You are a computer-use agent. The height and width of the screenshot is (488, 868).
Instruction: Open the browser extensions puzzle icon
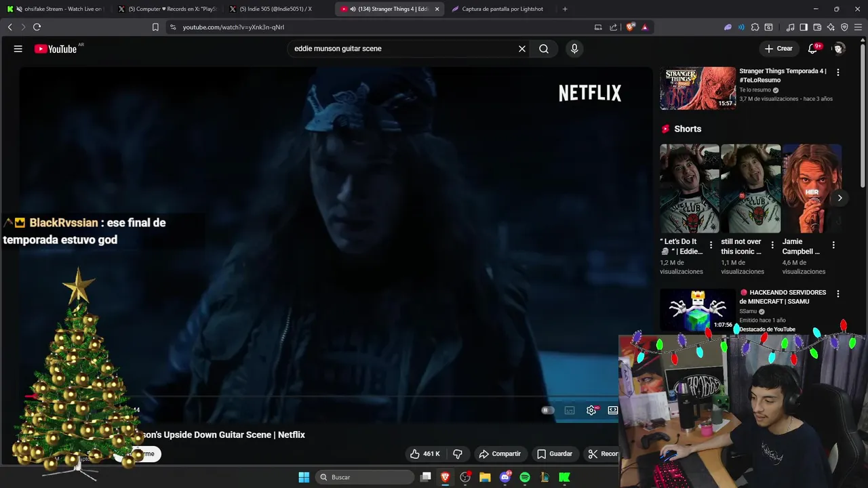tap(755, 27)
